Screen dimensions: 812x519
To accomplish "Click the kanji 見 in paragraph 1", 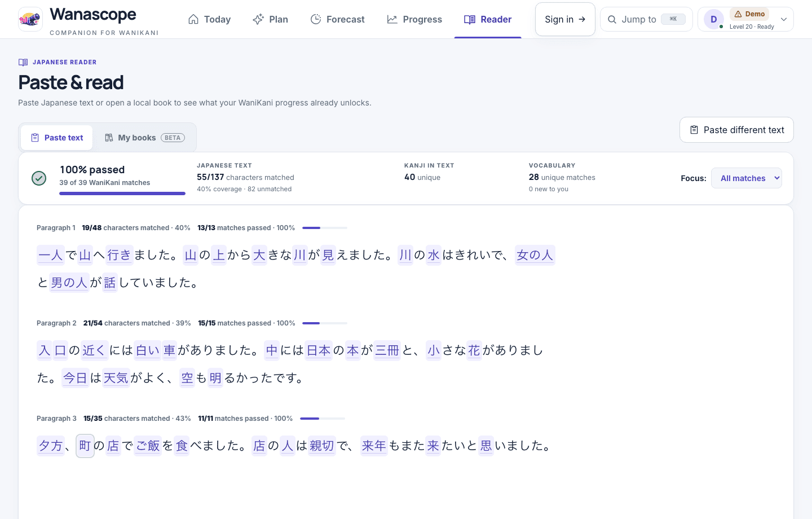I will point(328,255).
